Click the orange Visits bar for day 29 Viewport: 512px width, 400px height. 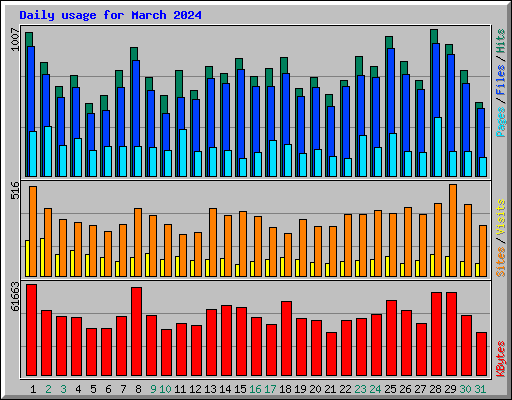pos(453,230)
